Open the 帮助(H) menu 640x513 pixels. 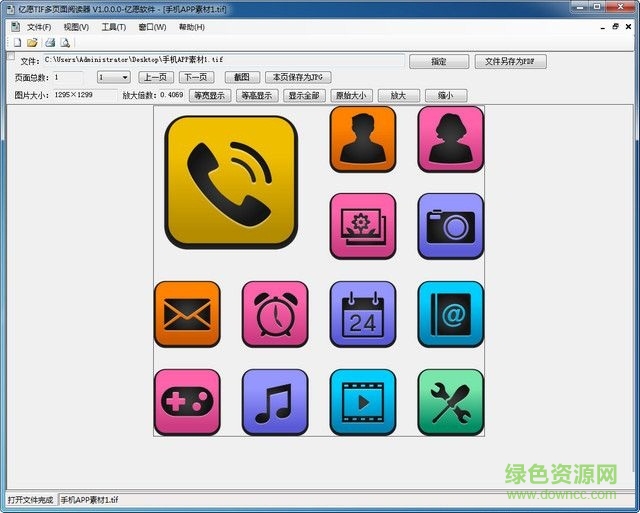192,27
